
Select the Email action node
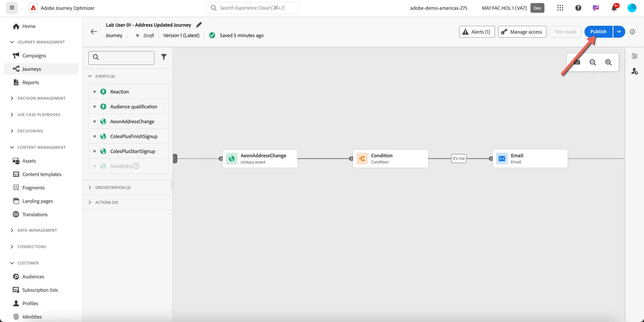[x=530, y=159]
